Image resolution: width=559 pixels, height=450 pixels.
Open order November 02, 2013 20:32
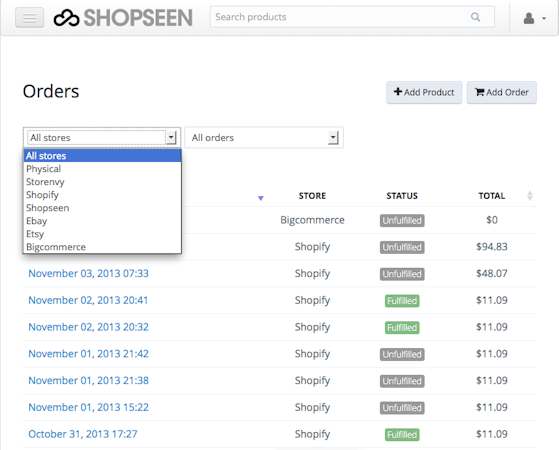coord(88,327)
